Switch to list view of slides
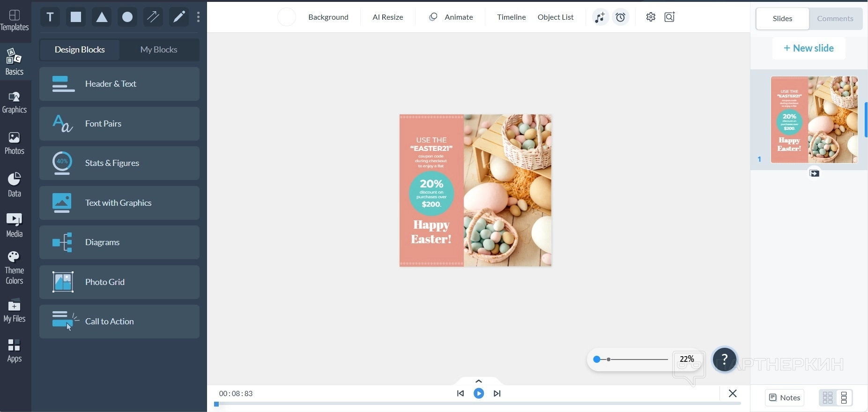The height and width of the screenshot is (412, 868). (844, 398)
